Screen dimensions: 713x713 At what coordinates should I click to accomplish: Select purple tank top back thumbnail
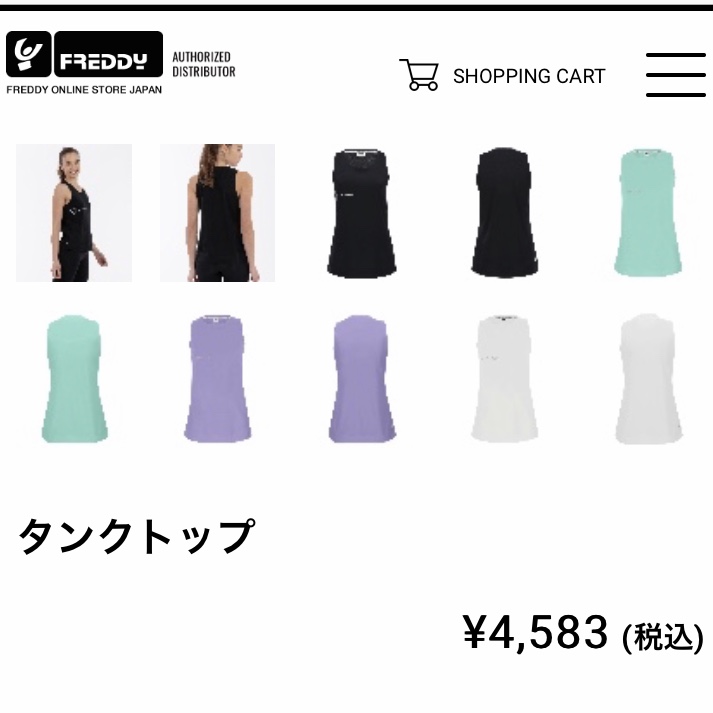click(x=362, y=378)
